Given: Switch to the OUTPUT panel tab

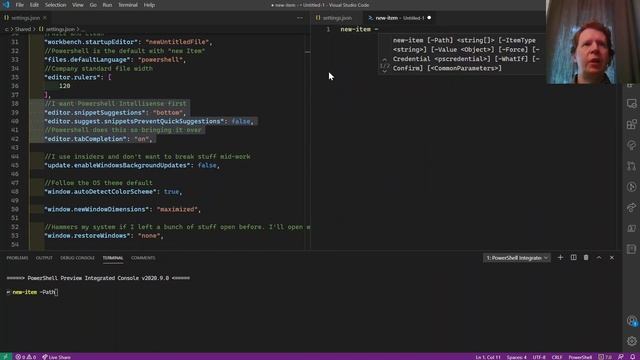Looking at the screenshot, I should (x=44, y=258).
